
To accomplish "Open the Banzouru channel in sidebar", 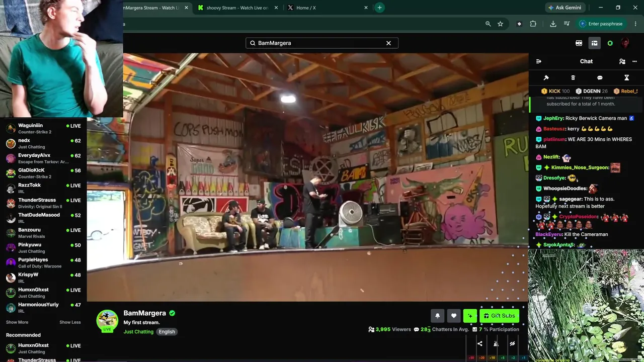I will tap(43, 233).
